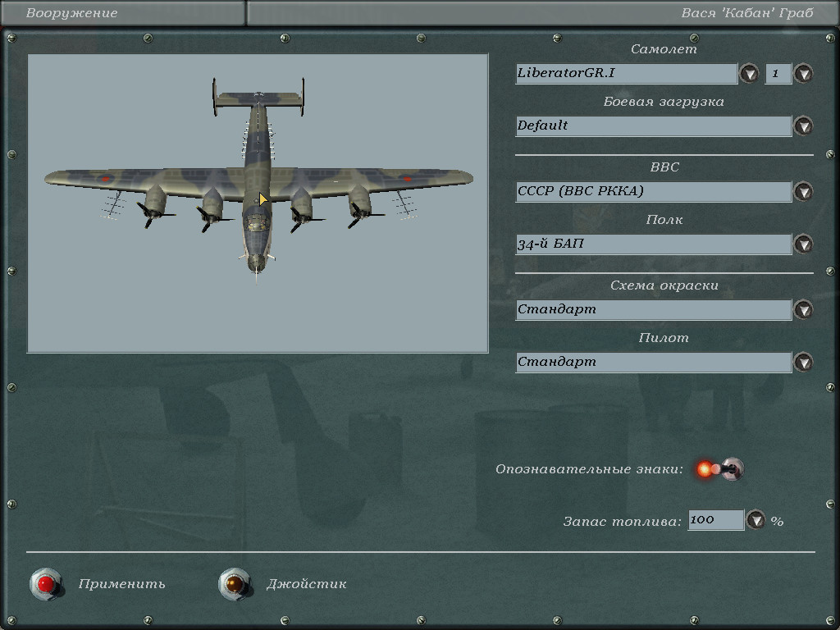Image resolution: width=840 pixels, height=630 pixels.
Task: Click the Джойстик label text
Action: [307, 584]
